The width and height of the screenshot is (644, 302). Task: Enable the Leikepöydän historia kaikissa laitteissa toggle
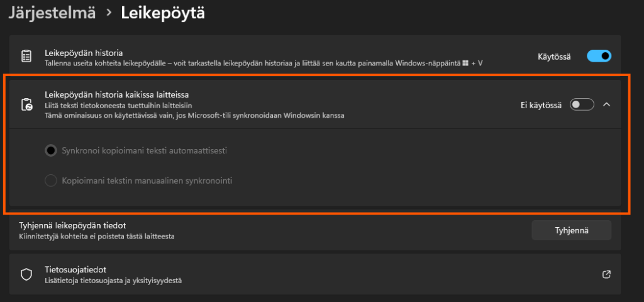(582, 104)
